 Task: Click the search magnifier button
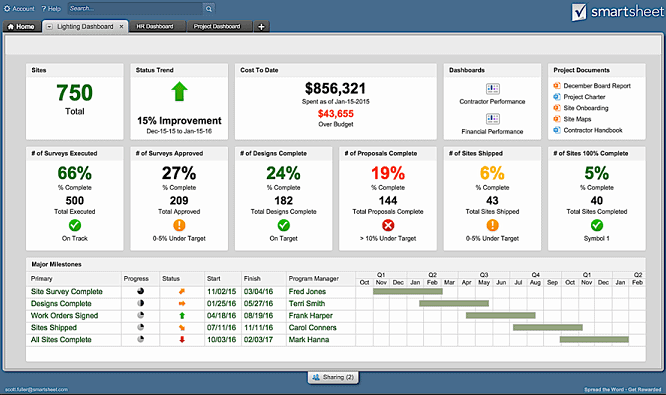(209, 8)
